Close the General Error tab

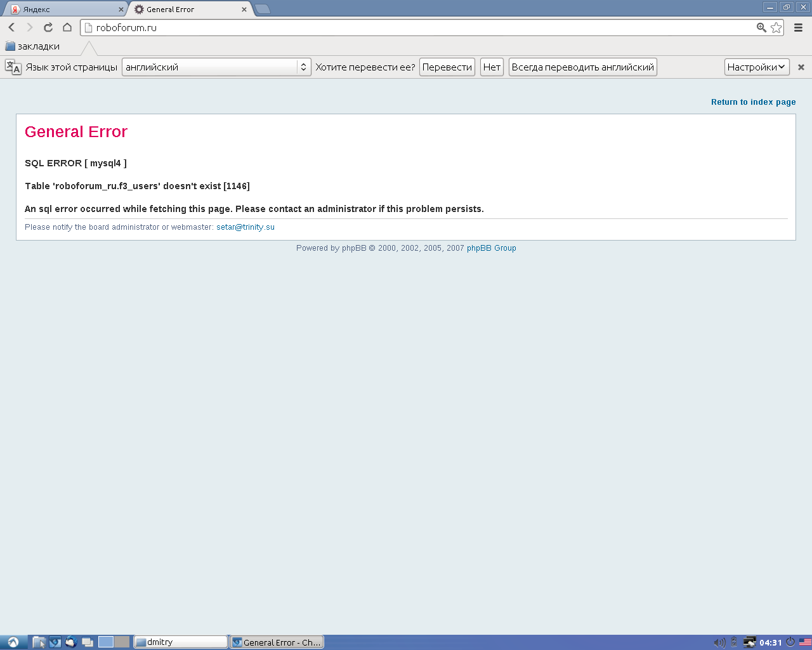tap(244, 10)
